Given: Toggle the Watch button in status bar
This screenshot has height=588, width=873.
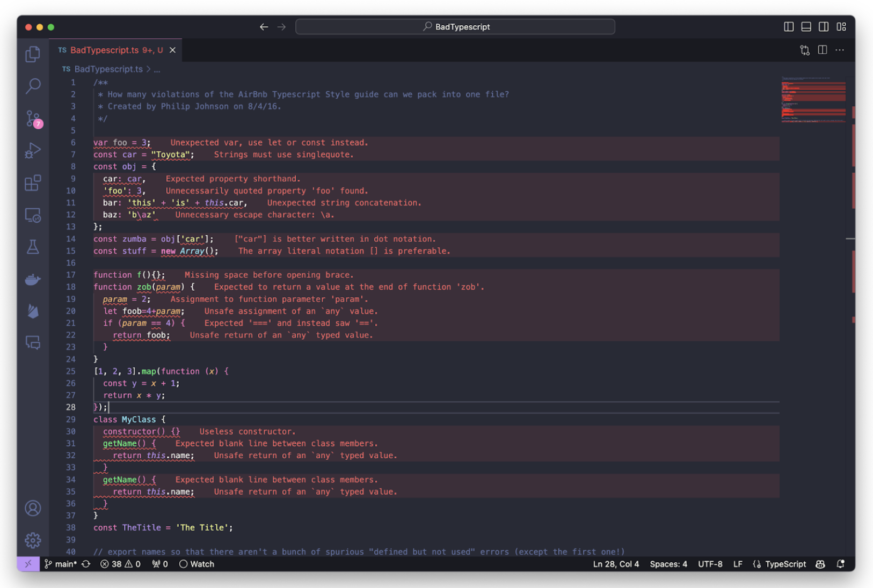Looking at the screenshot, I should tap(197, 564).
